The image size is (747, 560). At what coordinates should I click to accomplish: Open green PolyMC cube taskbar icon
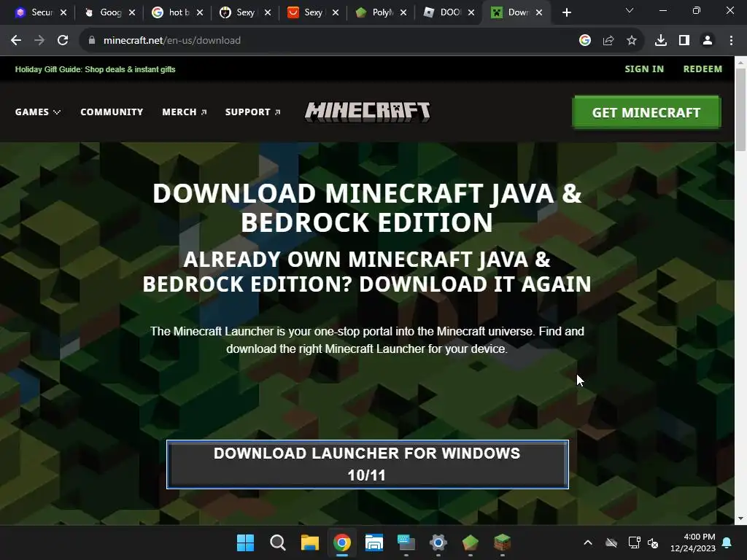point(471,542)
